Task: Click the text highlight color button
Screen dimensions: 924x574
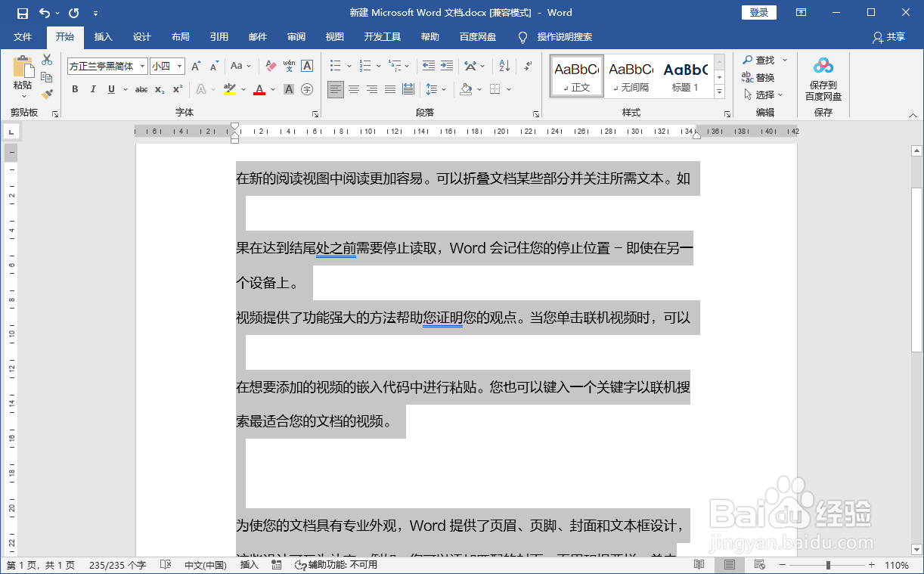Action: [230, 89]
